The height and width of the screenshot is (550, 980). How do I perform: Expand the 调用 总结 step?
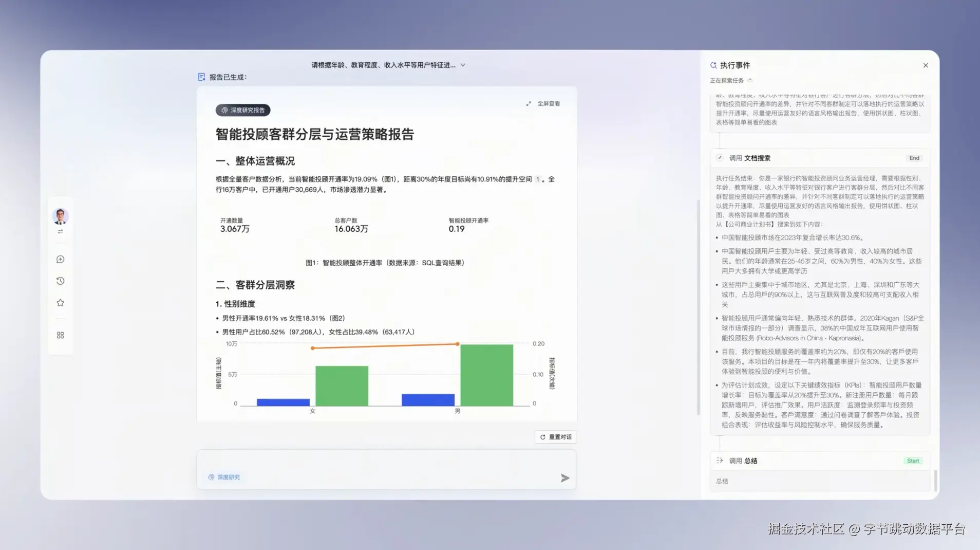[x=820, y=461]
